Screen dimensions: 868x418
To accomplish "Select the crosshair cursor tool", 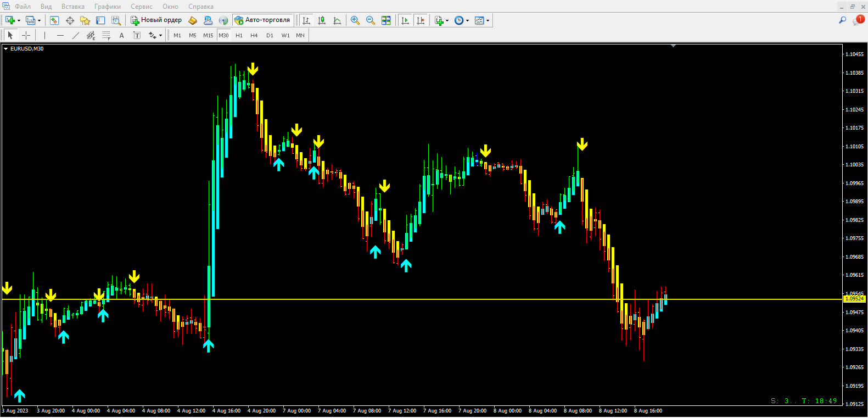I will coord(26,35).
